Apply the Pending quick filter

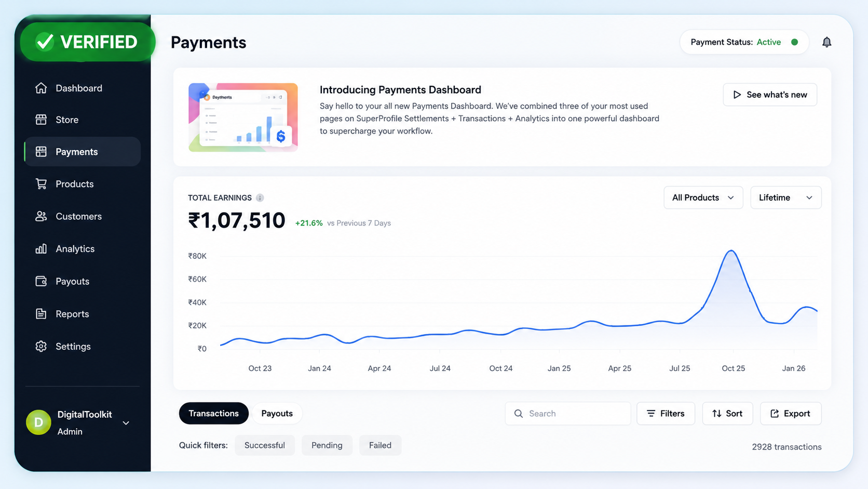(327, 445)
